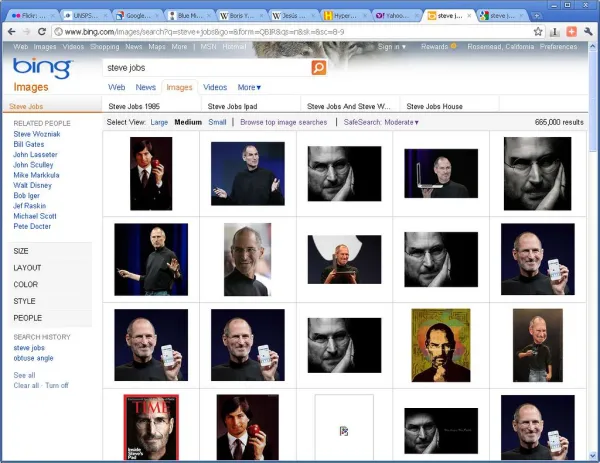This screenshot has width=600, height=463.
Task: Switch to the Yahoo browser tab
Action: click(x=395, y=16)
